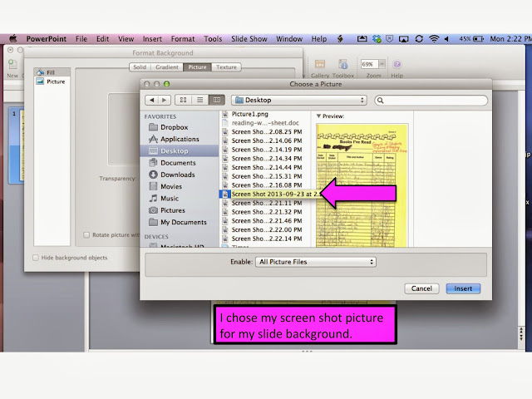Click the battery status icon

pos(479,39)
